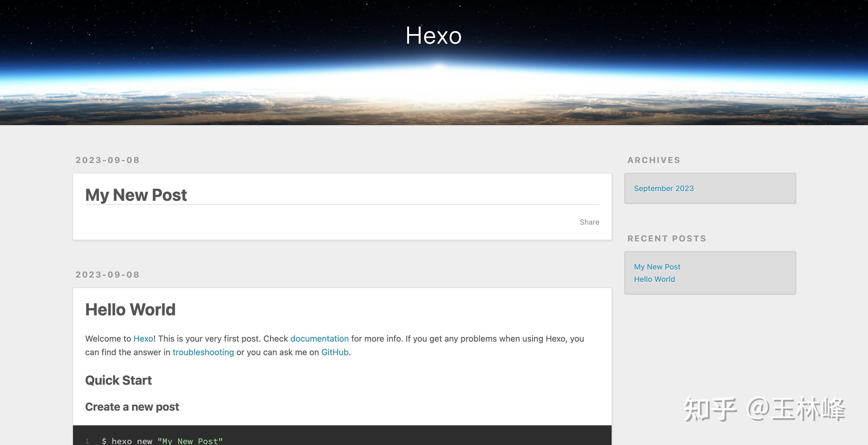This screenshot has width=868, height=445.
Task: Click the code block line number 1
Action: pyautogui.click(x=87, y=440)
